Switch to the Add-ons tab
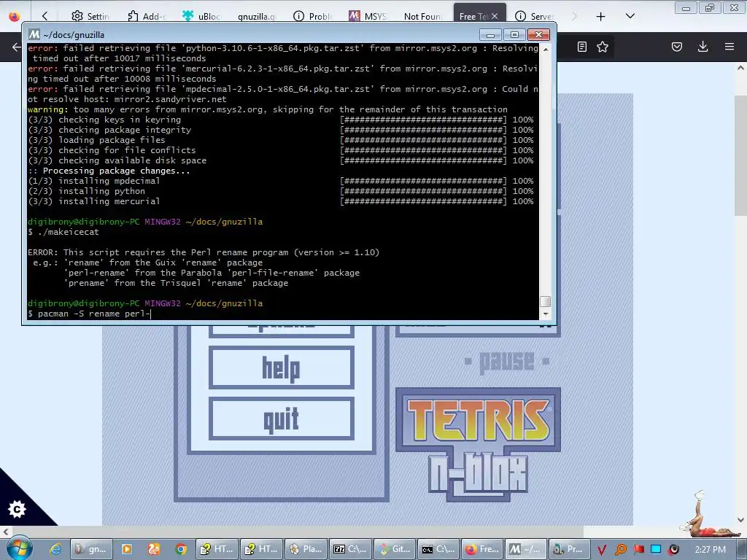Viewport: 747px width, 560px height. click(147, 16)
